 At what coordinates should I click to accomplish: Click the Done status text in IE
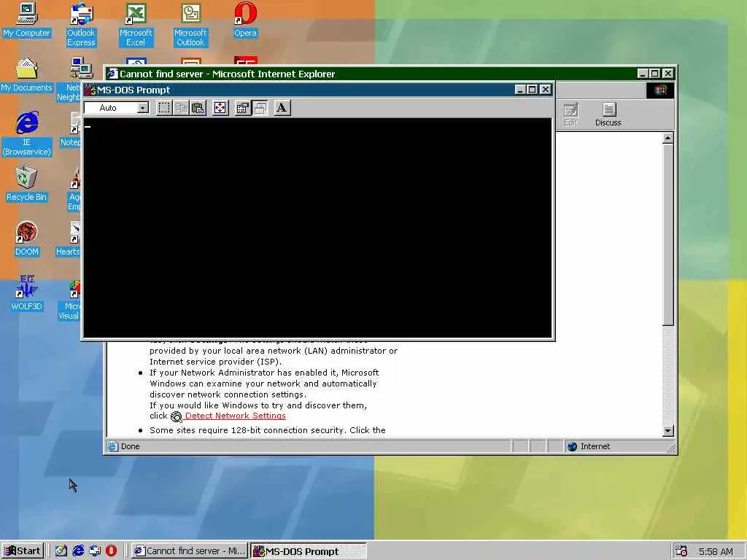point(130,446)
